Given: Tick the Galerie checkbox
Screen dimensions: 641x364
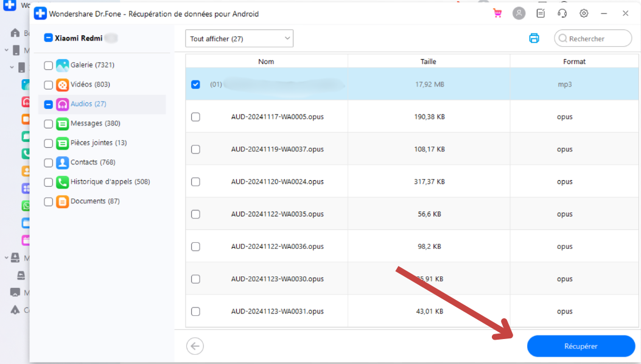Looking at the screenshot, I should 48,65.
